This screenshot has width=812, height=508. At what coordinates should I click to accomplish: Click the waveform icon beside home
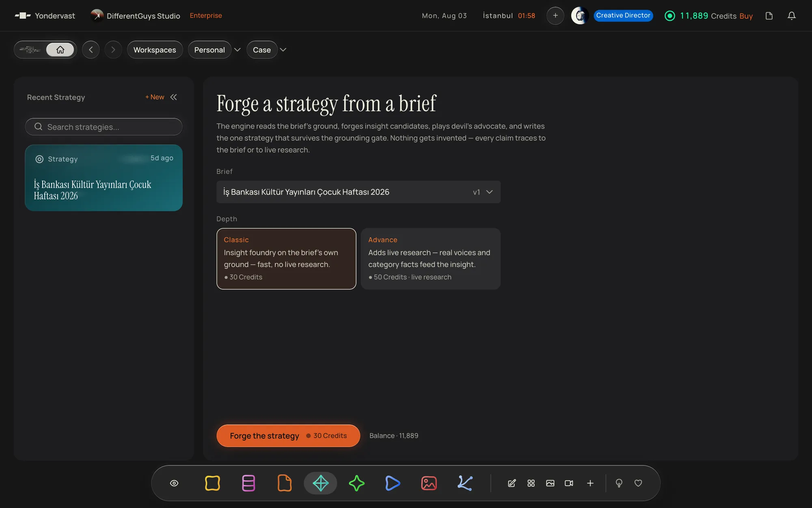click(x=30, y=50)
